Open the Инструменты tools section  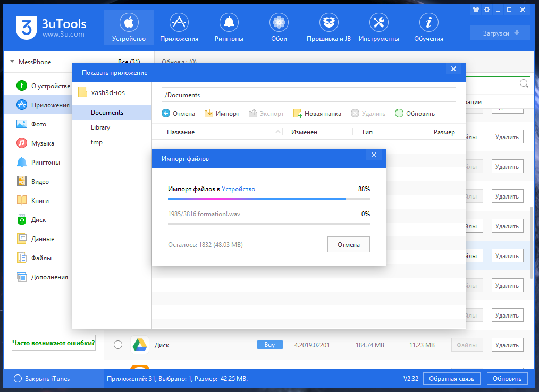(378, 29)
